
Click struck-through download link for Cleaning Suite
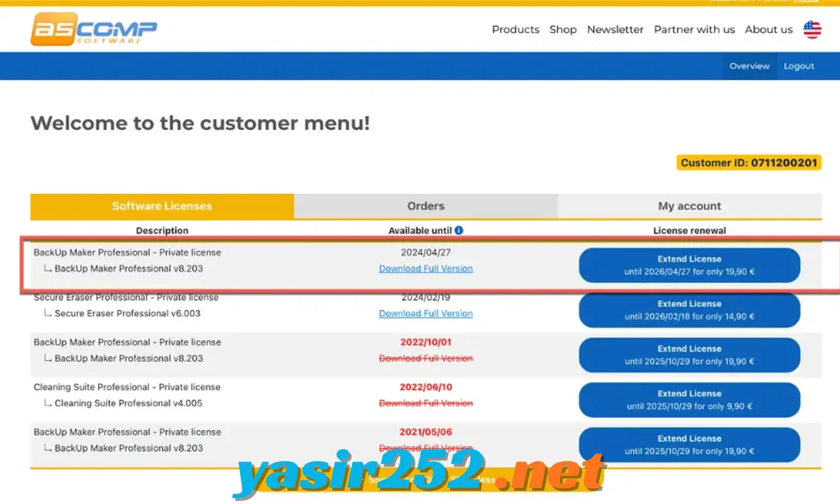[426, 403]
